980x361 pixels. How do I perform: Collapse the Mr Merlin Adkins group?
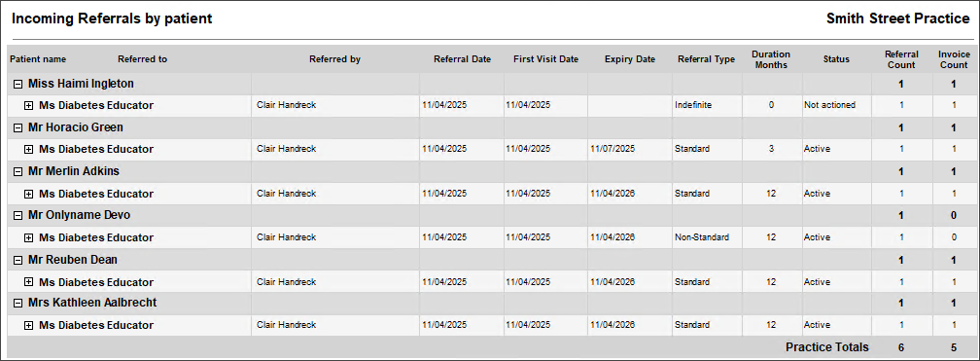pos(18,171)
